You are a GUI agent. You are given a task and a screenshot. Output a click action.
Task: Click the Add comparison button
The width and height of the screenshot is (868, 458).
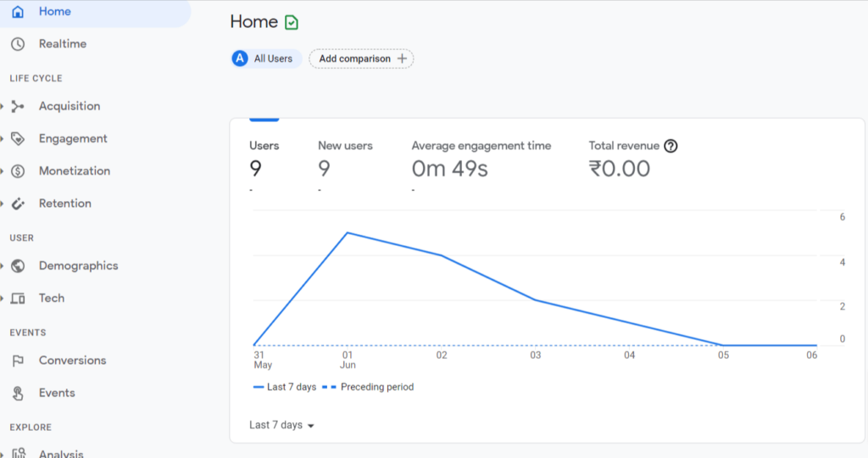[361, 59]
